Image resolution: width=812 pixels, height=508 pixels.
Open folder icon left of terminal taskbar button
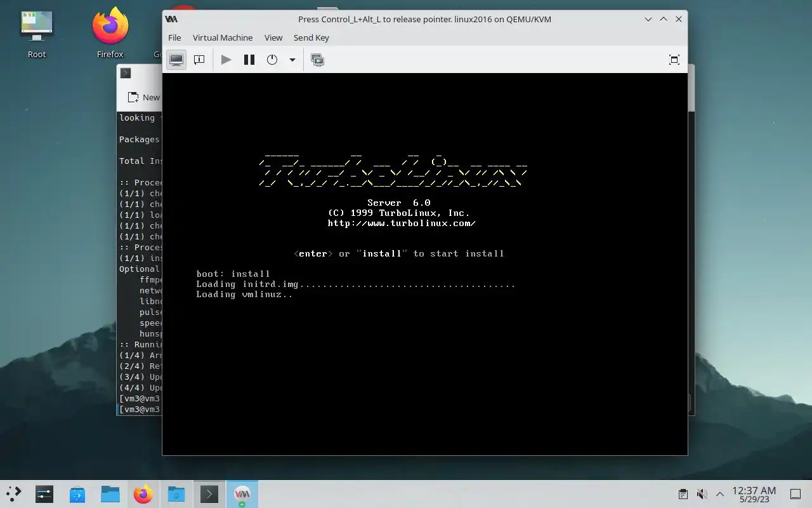(176, 494)
